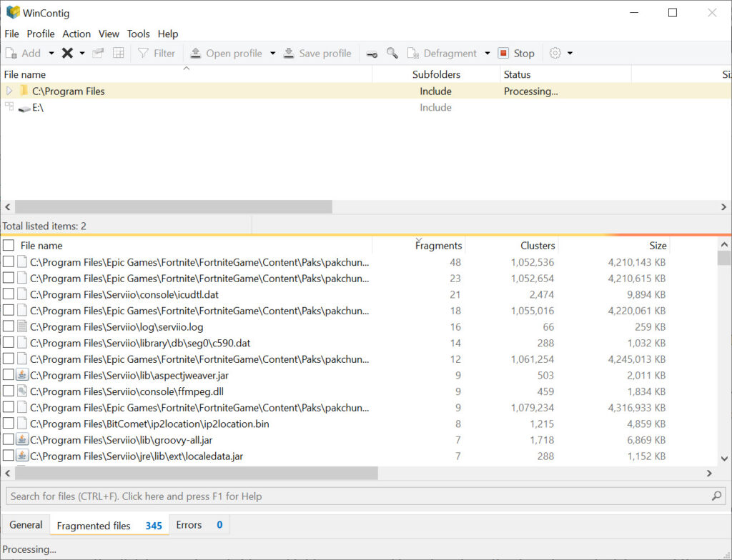
Task: Click the grayed icon left of the grid icon
Action: [98, 53]
